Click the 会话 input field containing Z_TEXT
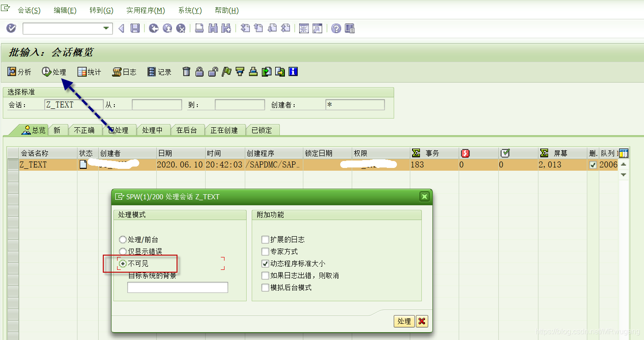 point(74,105)
